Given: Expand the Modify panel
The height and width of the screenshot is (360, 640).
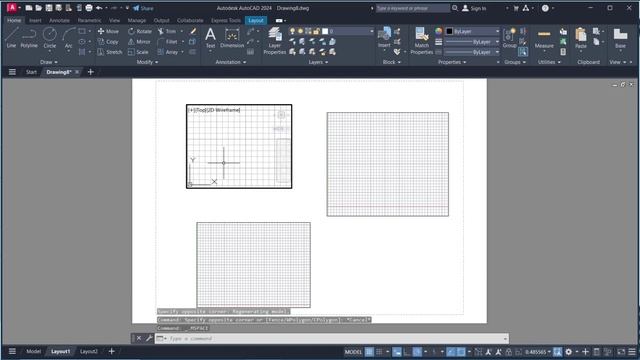Looking at the screenshot, I should [x=147, y=62].
